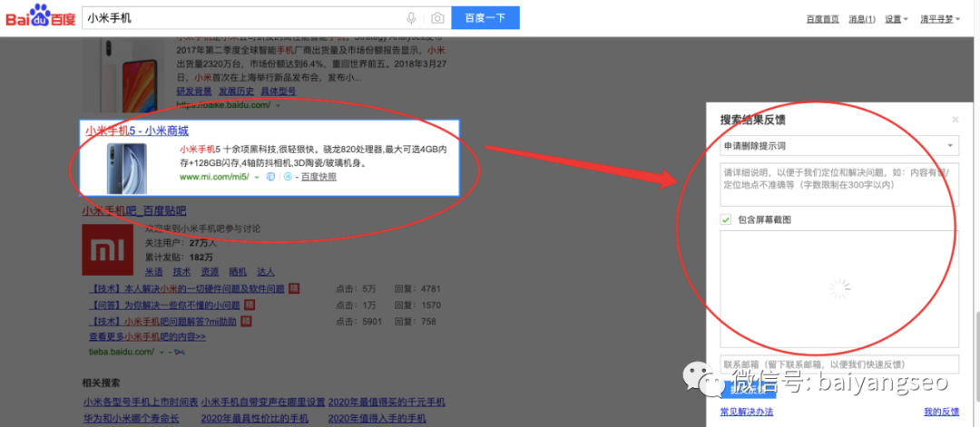Image resolution: width=980 pixels, height=427 pixels.
Task: Open post 小米手机吧问题解答?mi勋勋
Action: click(x=163, y=322)
